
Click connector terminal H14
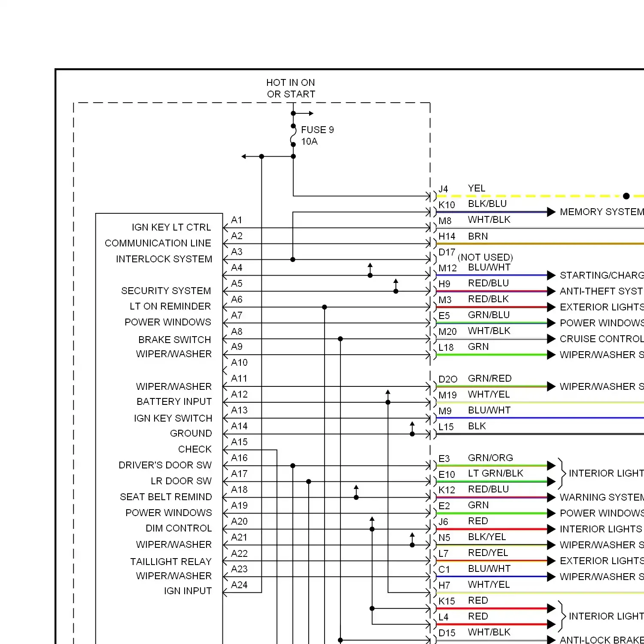click(x=447, y=236)
